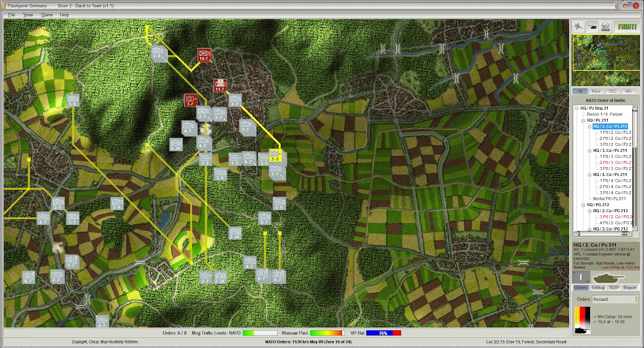The width and height of the screenshot is (644, 348).
Task: Collapse the HQ / 3. Co / PG 212 node
Action: tap(590, 229)
